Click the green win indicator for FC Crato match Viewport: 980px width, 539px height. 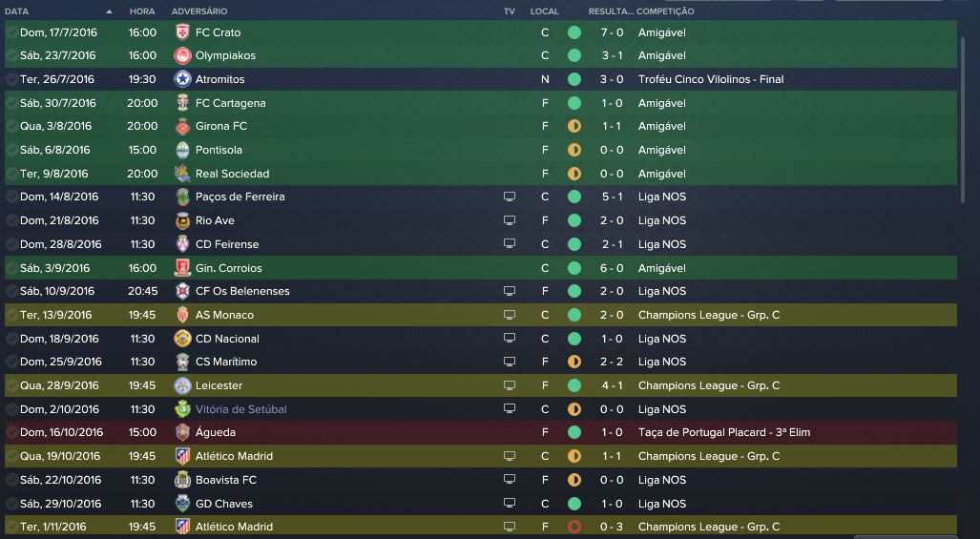click(573, 32)
